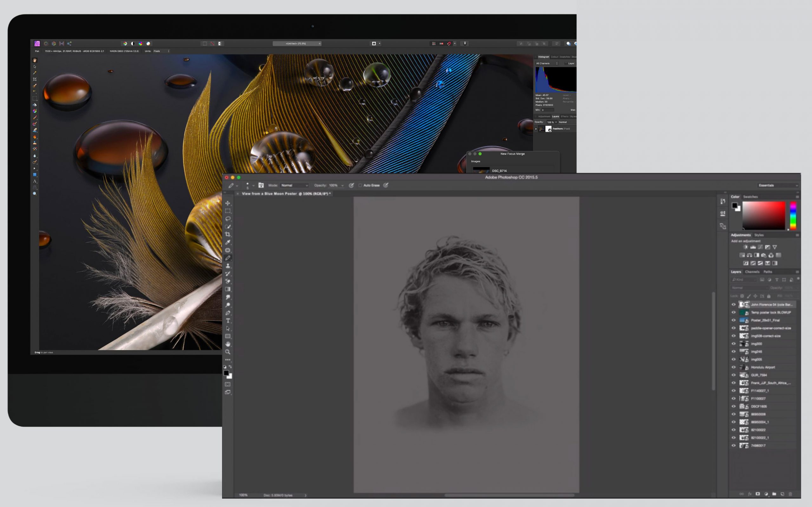Select the Pencil tool in Photoshop toolbar

click(228, 258)
